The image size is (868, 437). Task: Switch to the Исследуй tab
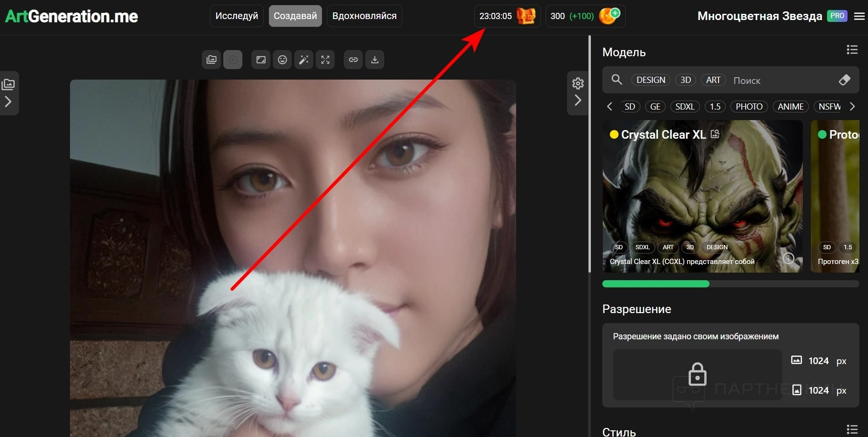(x=237, y=16)
